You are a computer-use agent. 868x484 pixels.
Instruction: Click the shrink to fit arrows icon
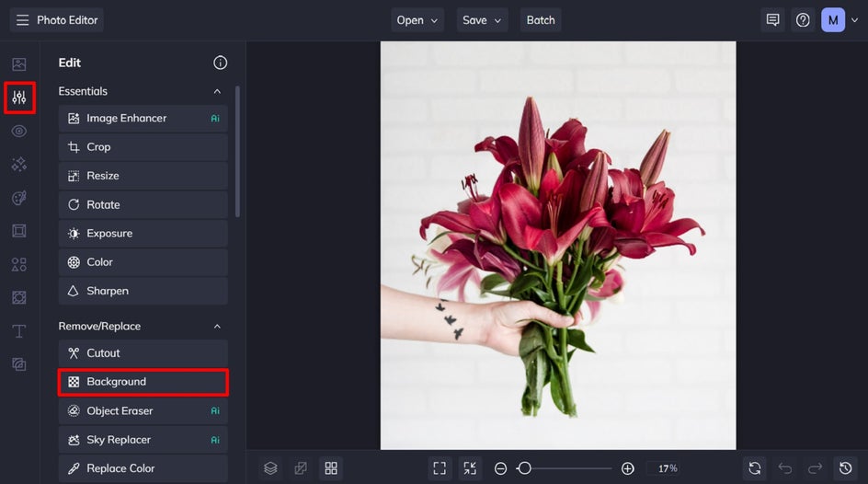tap(470, 468)
